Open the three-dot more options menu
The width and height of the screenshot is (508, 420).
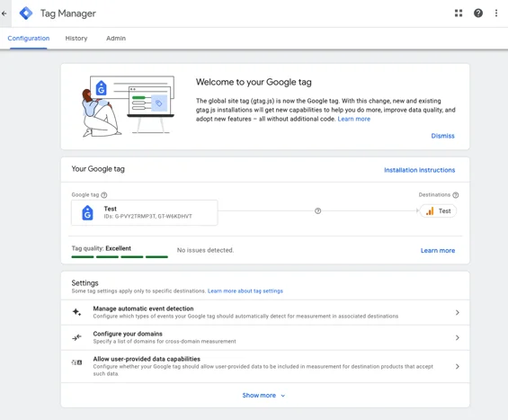point(496,13)
